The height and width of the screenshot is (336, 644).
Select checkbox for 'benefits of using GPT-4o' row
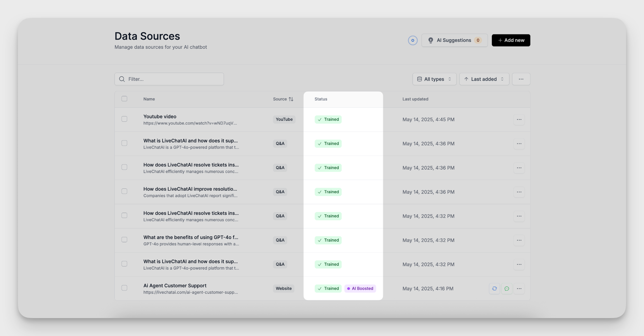(124, 240)
